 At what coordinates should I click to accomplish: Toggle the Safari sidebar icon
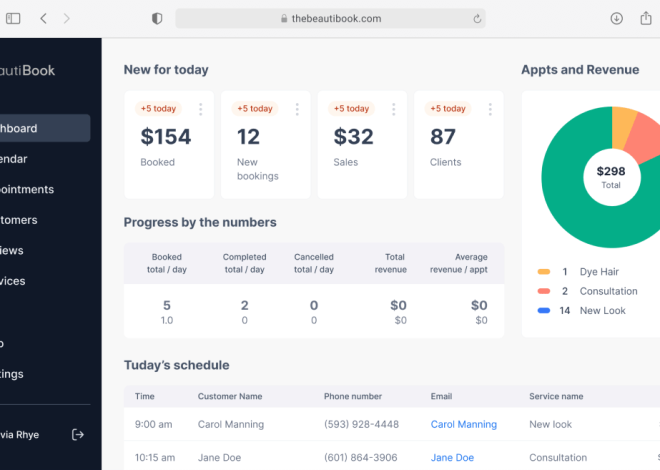click(x=13, y=19)
